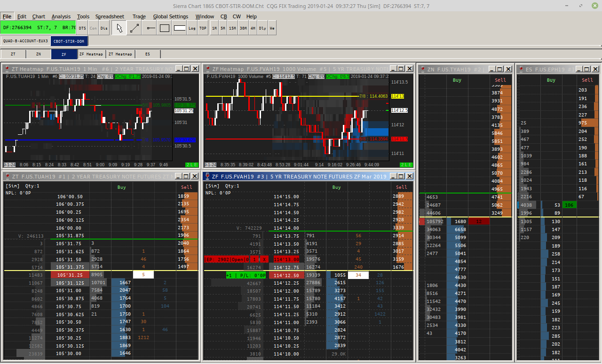Screen dimensions: 602x364
Task: Open the Global Settings menu
Action: (171, 16)
